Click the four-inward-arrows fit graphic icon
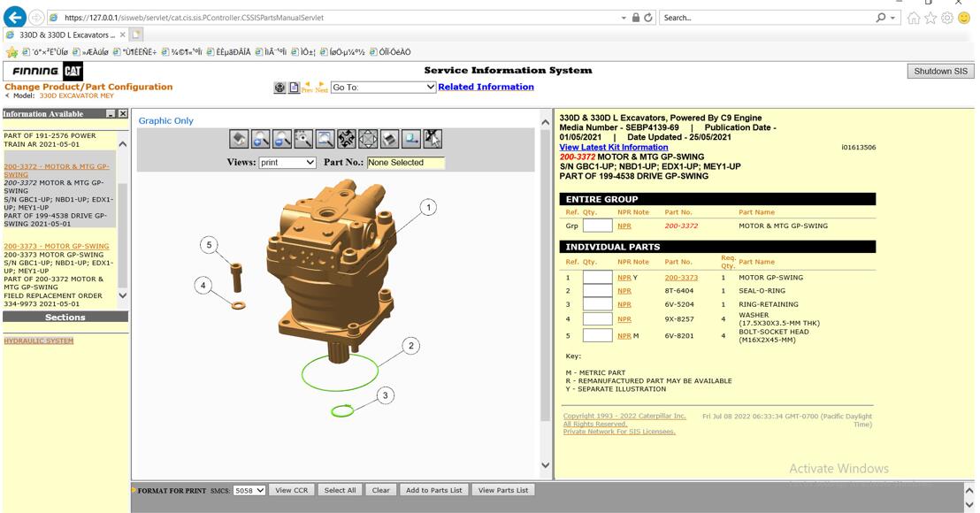 [346, 139]
